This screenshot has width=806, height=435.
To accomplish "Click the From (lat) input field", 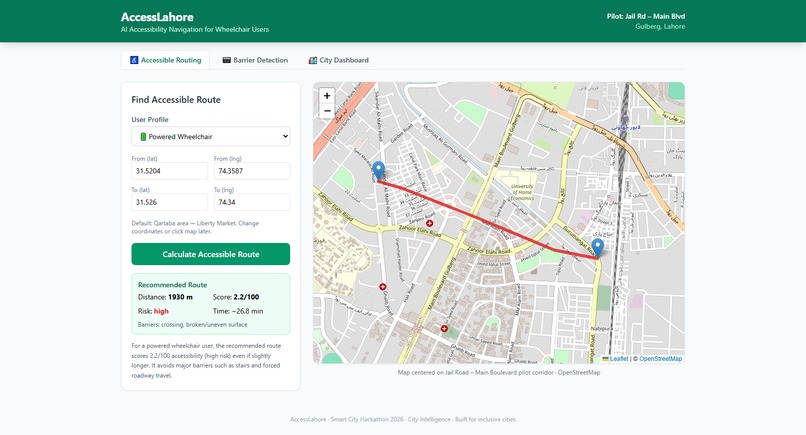I will (x=170, y=171).
